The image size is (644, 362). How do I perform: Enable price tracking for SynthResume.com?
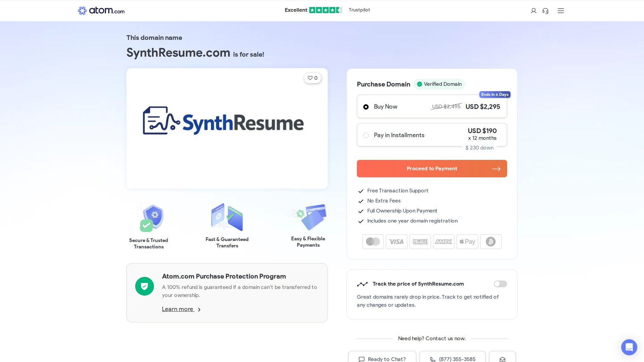coord(500,284)
